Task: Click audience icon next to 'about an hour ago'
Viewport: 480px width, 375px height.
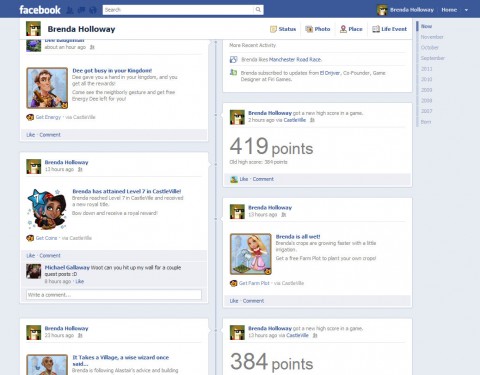Action: (x=92, y=47)
